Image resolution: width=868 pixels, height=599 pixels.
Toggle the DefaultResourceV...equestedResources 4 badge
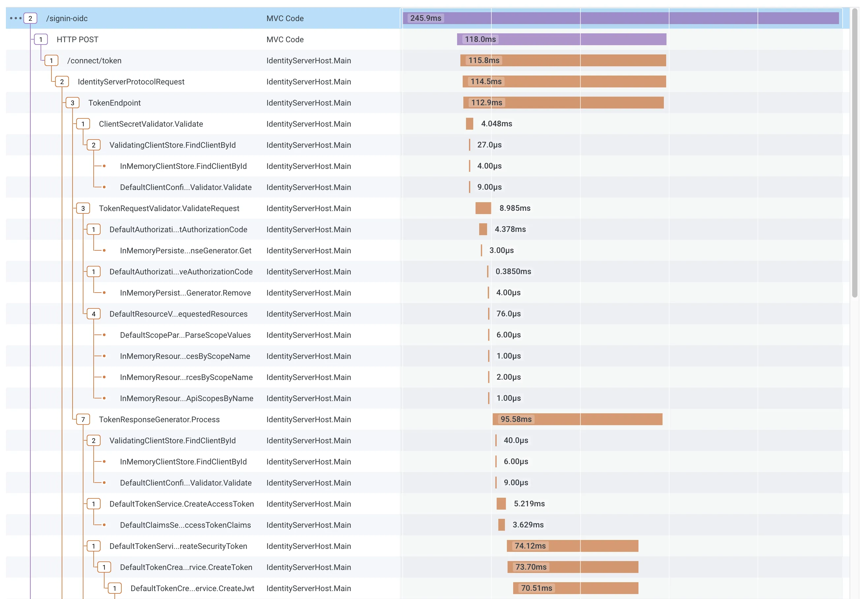pos(93,314)
